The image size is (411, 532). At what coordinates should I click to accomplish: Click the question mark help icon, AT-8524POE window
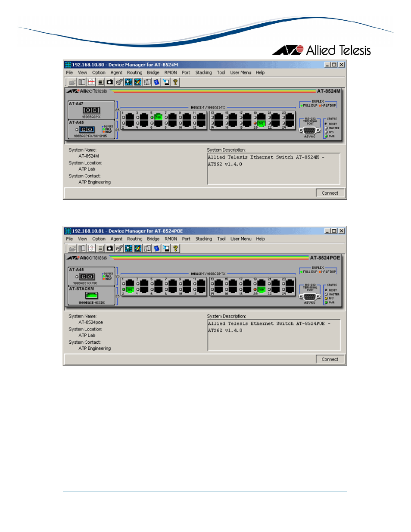[x=175, y=248]
